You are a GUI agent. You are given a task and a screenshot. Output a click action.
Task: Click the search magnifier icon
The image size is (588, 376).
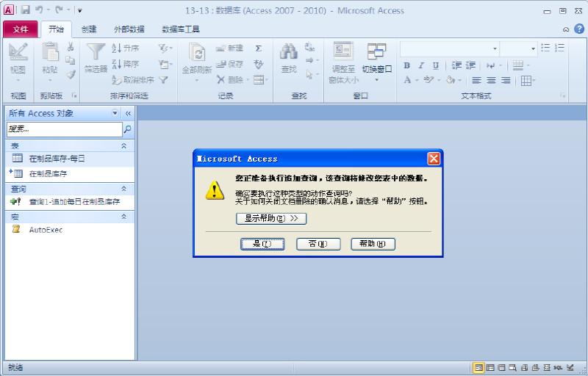[x=127, y=129]
